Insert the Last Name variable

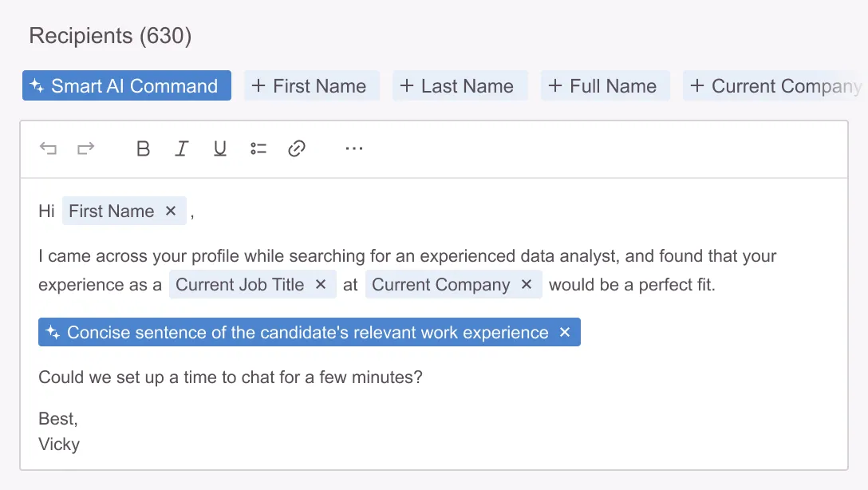pos(460,85)
